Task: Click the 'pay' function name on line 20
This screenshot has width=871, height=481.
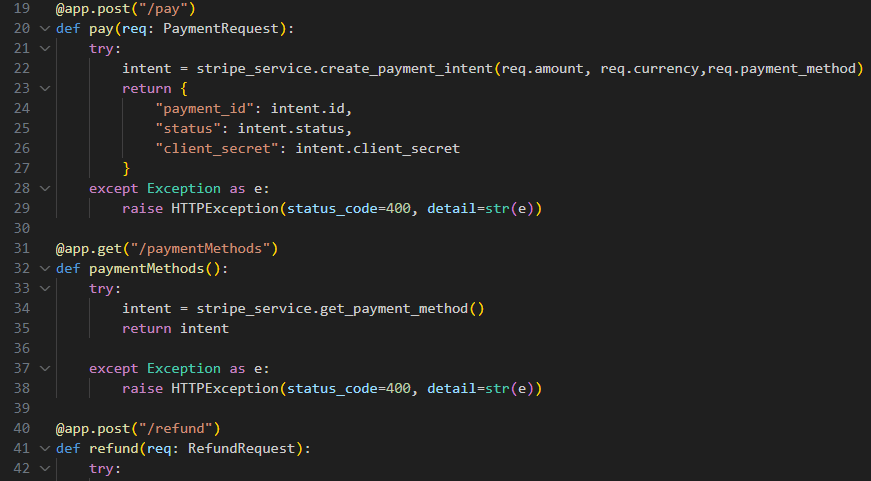Action: [x=101, y=29]
